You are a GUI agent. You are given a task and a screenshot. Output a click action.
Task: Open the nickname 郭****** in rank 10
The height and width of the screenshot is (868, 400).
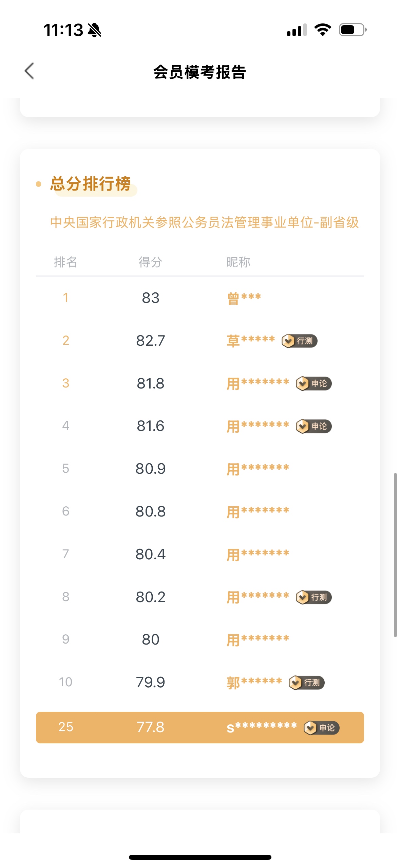point(254,683)
